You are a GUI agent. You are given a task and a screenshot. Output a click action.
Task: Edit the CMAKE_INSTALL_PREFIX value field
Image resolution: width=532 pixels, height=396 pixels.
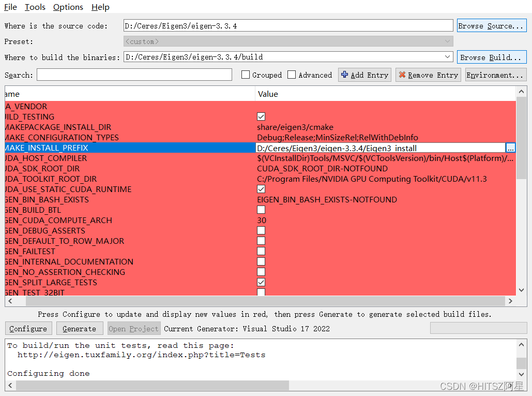(x=381, y=148)
